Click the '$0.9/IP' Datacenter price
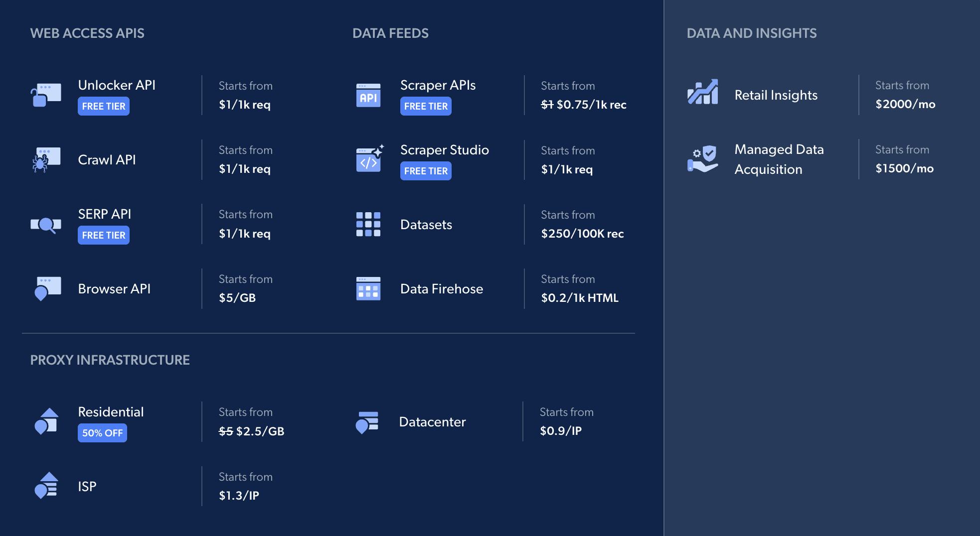Viewport: 980px width, 536px height. [x=561, y=431]
